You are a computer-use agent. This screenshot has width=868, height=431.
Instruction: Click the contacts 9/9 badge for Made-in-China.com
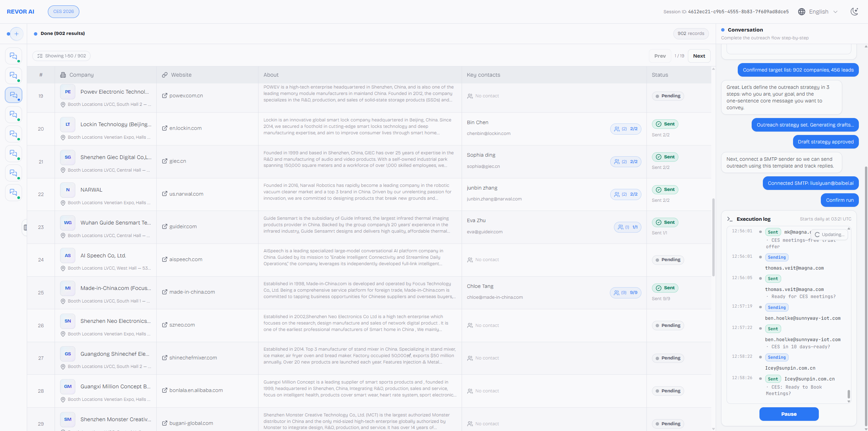pyautogui.click(x=625, y=293)
